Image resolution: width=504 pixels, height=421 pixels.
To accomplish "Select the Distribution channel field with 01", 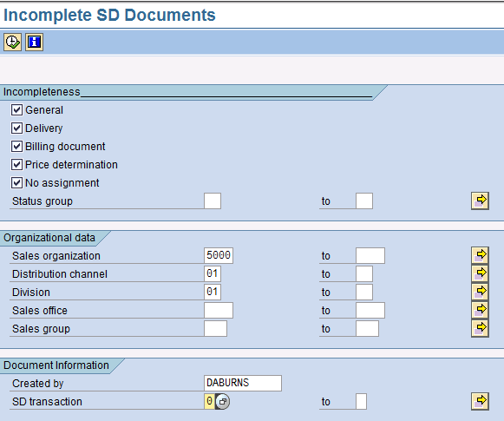I will pos(213,273).
